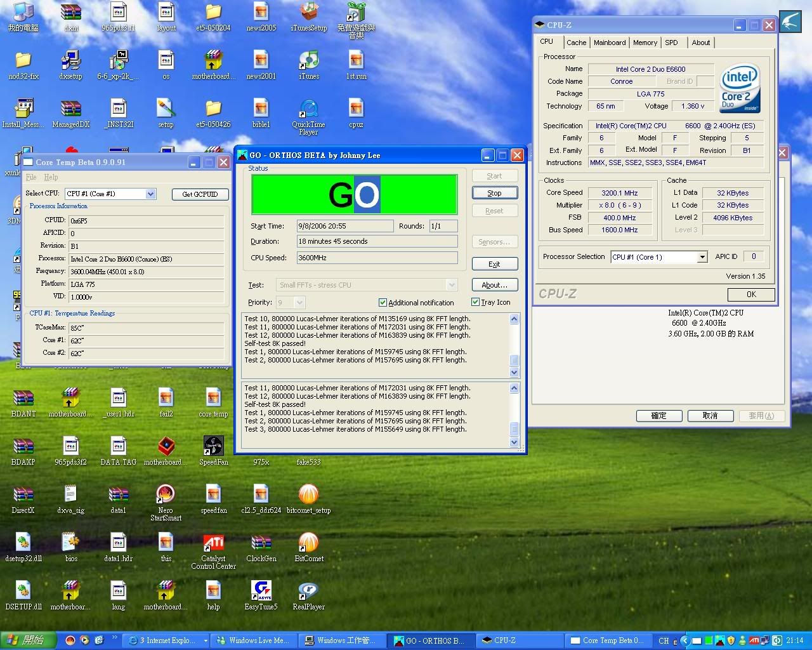Viewport: 812px width, 650px height.
Task: Open the 965pds3f2 file icon
Action: click(70, 451)
